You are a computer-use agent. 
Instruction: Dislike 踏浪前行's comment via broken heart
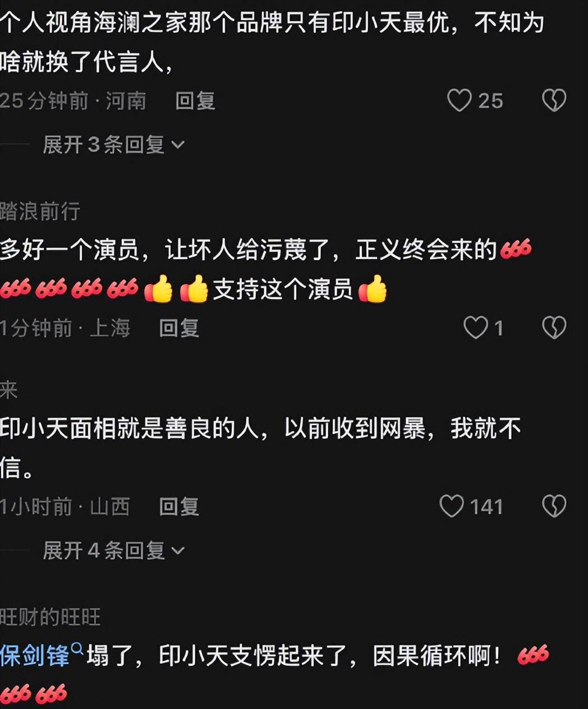coord(554,328)
